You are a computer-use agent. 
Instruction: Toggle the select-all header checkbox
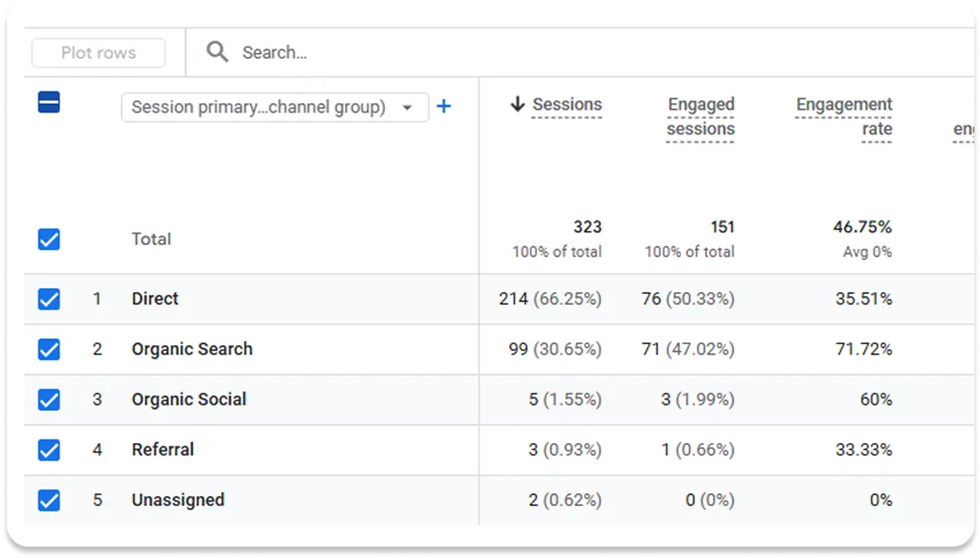[x=49, y=103]
